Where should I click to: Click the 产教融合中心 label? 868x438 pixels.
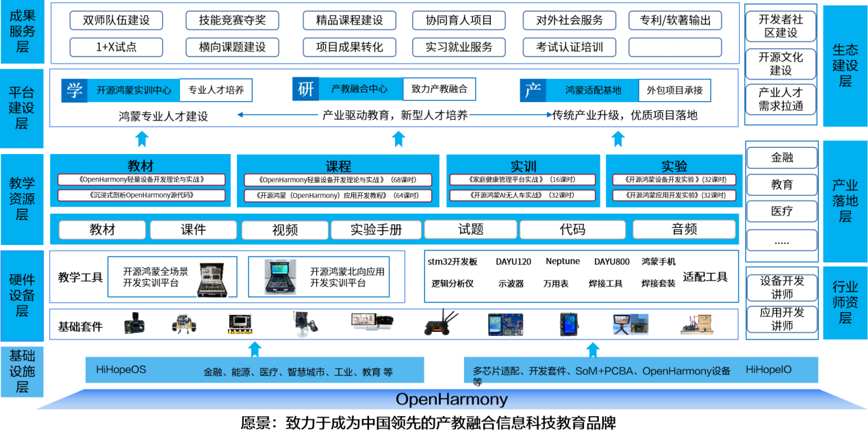pos(360,89)
